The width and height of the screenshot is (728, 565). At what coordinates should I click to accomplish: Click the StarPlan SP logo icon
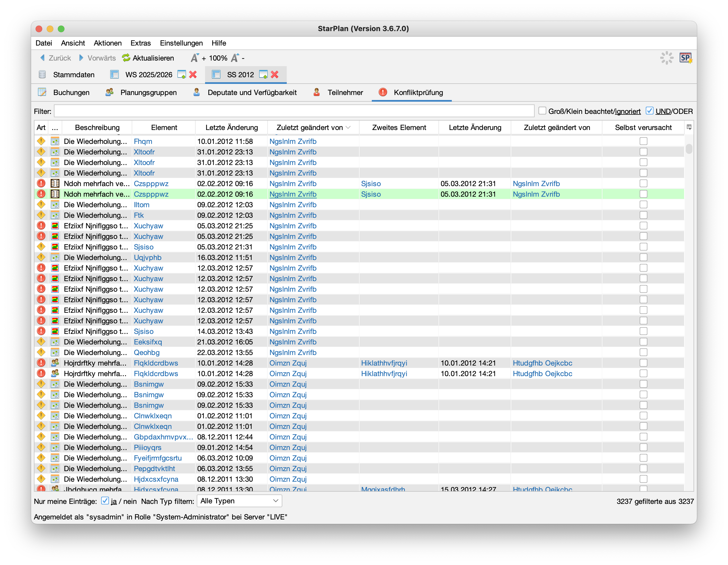(x=686, y=58)
